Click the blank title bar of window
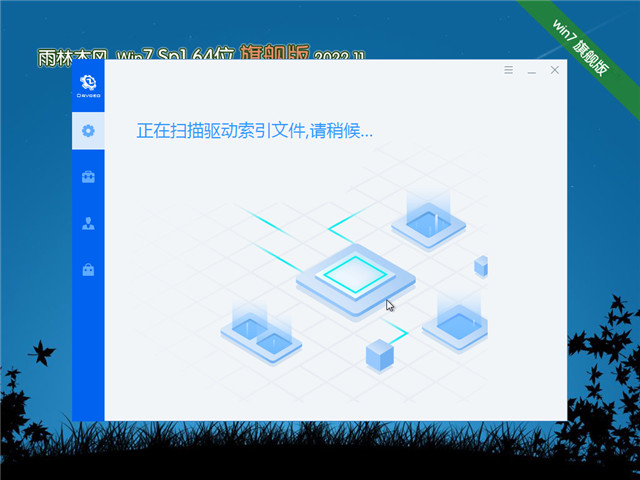The width and height of the screenshot is (640, 480). tap(300, 71)
